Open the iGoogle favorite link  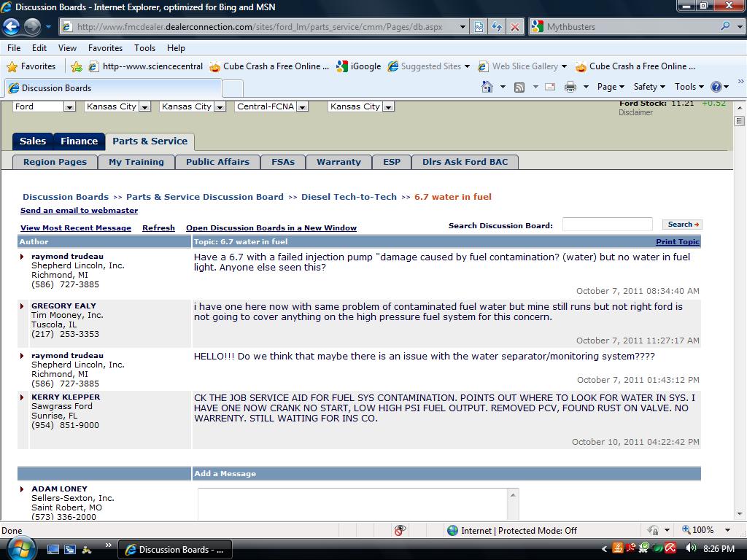[x=358, y=66]
